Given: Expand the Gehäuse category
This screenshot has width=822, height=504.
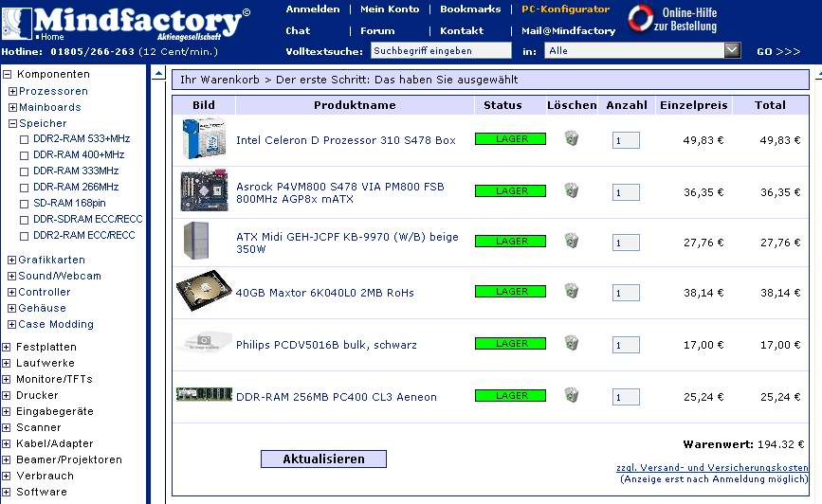Looking at the screenshot, I should (11, 308).
